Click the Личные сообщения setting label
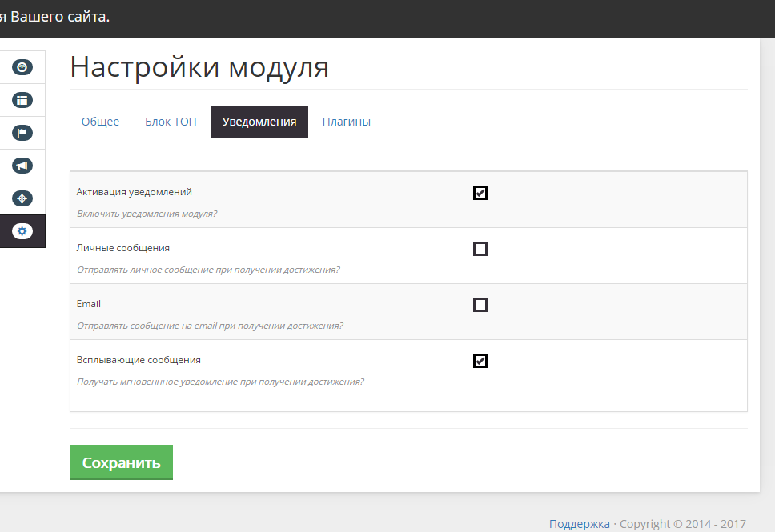 point(123,248)
